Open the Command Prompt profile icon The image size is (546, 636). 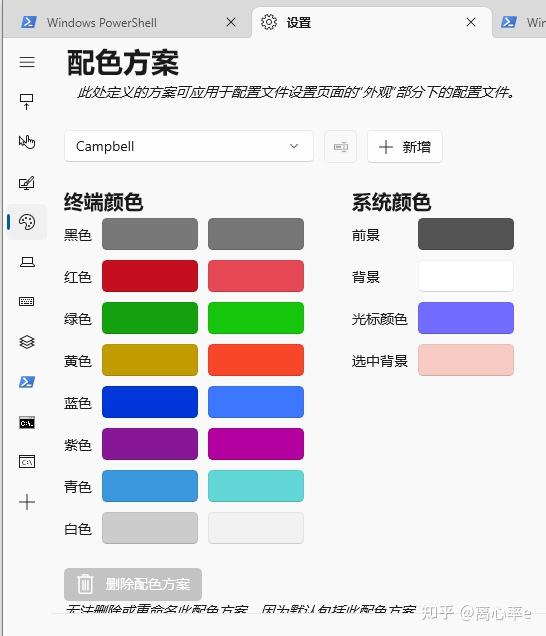click(x=27, y=423)
